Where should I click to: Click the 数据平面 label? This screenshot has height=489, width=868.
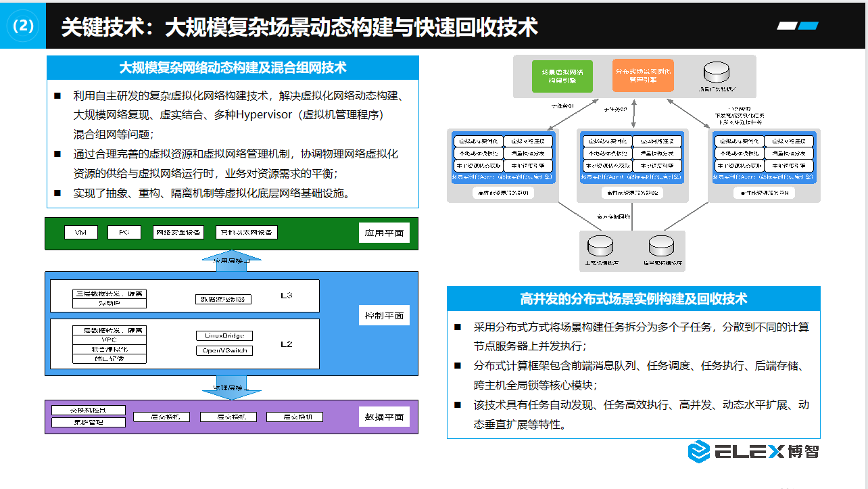click(x=384, y=417)
